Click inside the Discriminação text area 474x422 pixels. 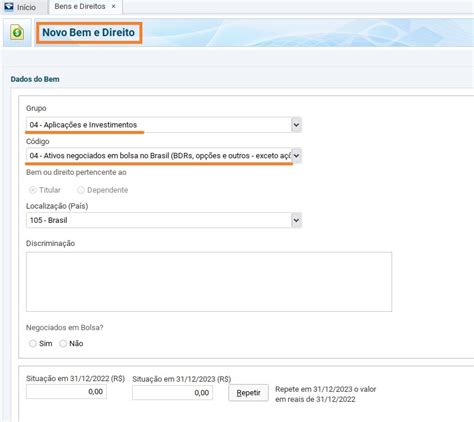(209, 282)
